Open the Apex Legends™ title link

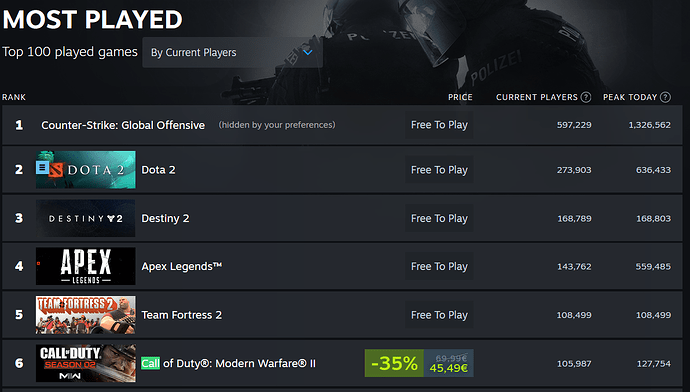click(182, 267)
